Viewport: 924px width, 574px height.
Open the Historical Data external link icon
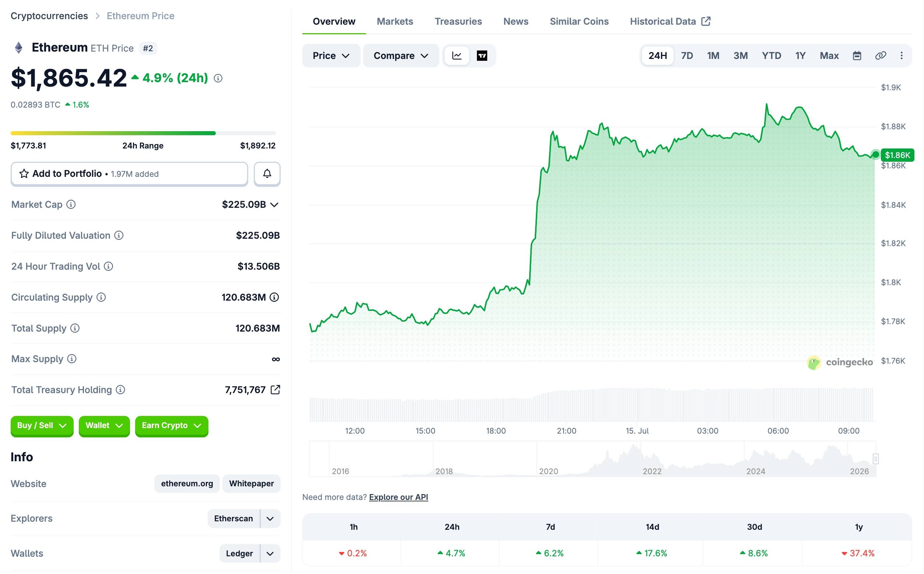tap(706, 21)
